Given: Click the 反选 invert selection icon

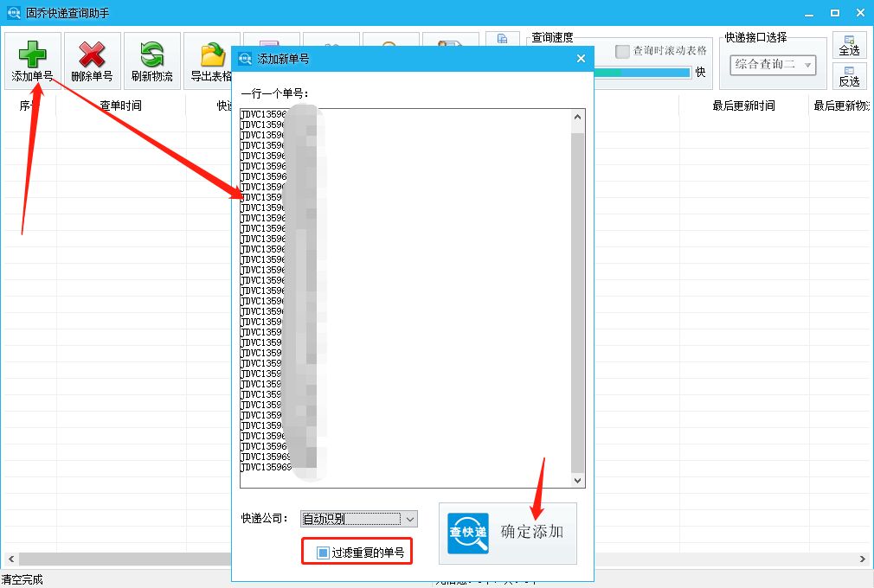Looking at the screenshot, I should coord(849,76).
